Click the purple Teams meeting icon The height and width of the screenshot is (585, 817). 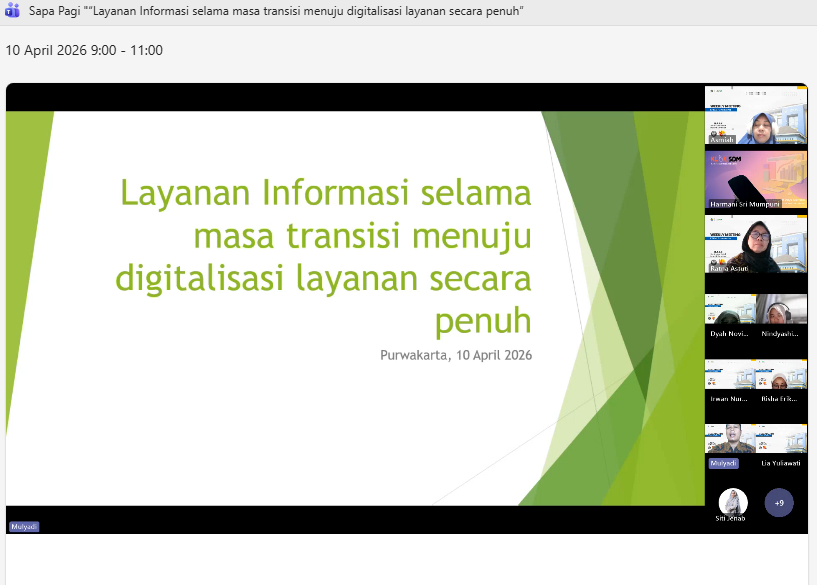tap(14, 11)
